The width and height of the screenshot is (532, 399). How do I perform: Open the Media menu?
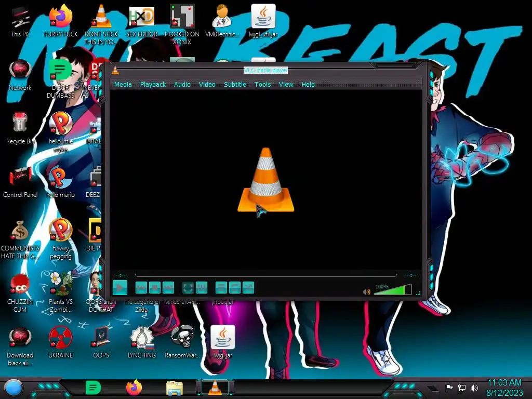pos(123,85)
